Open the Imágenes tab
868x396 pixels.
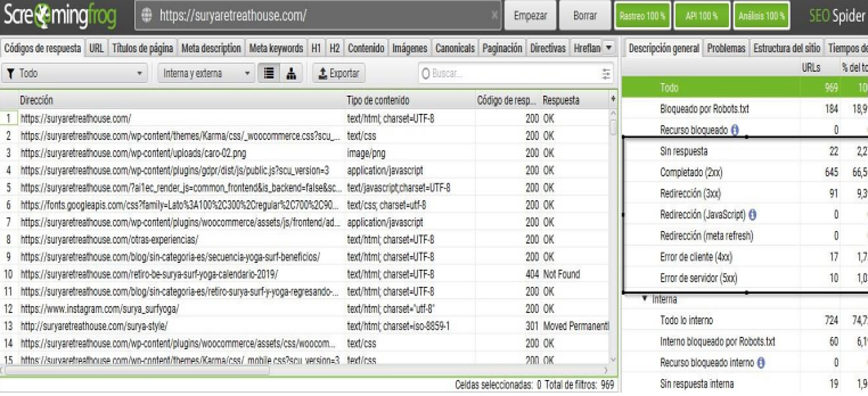point(410,48)
